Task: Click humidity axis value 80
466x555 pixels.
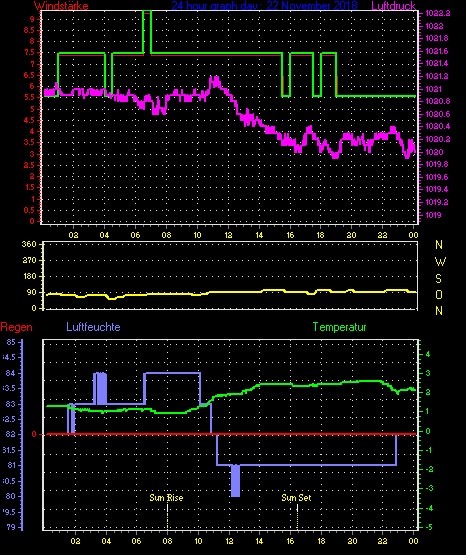Action: [x=11, y=496]
